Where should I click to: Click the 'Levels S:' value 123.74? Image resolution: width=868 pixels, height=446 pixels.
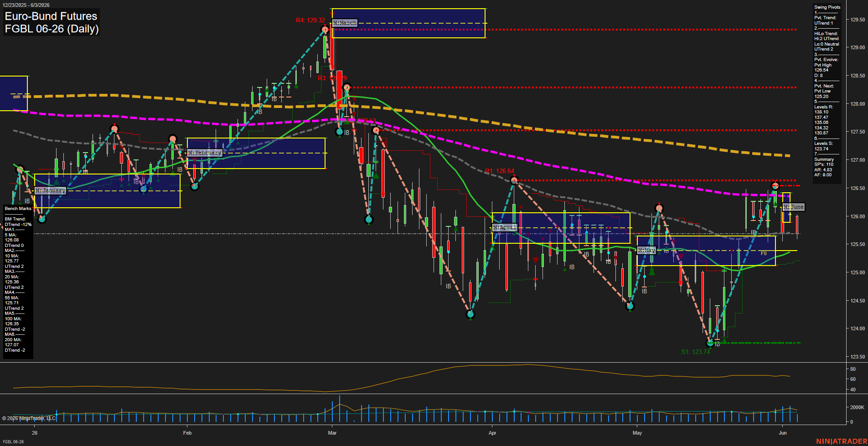click(x=821, y=149)
